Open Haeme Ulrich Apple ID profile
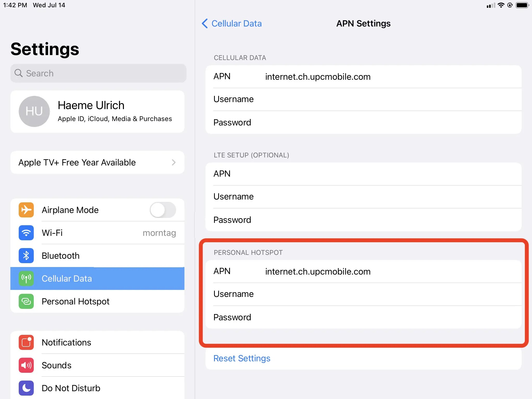 pos(97,111)
